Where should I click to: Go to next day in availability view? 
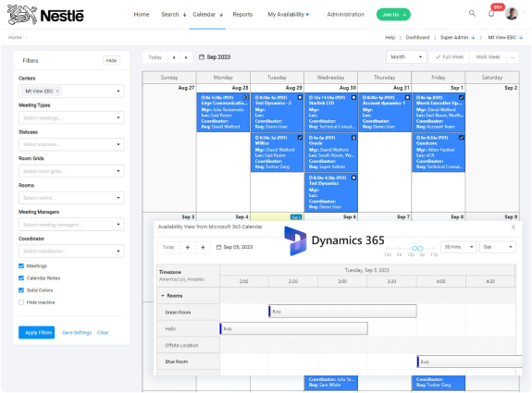click(203, 247)
